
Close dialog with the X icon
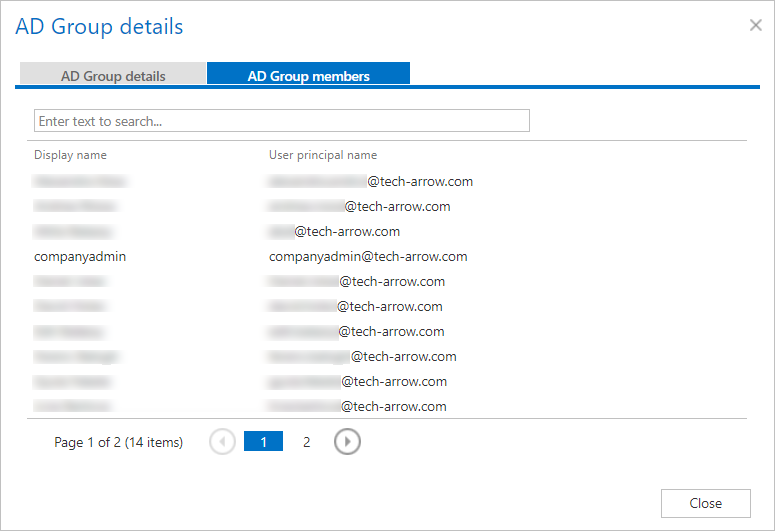point(756,25)
